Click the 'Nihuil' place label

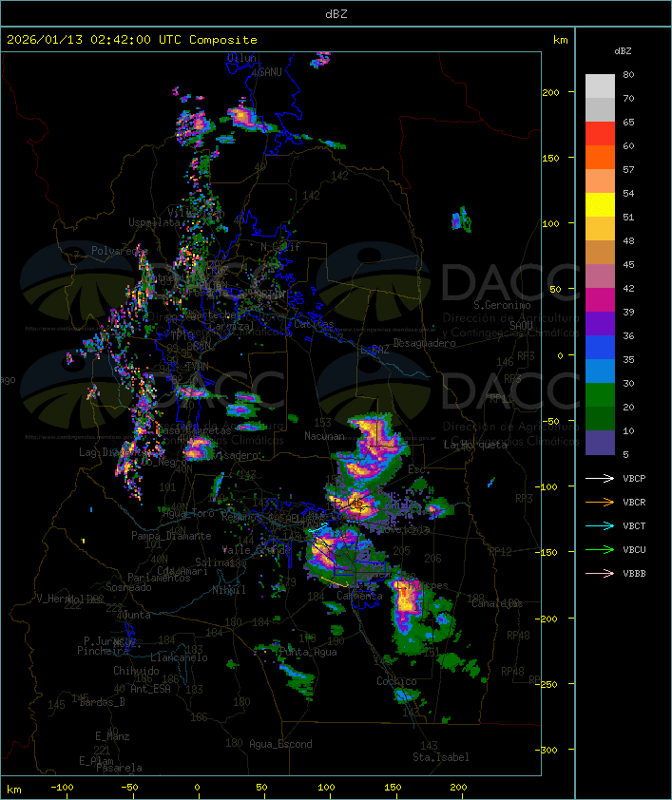(229, 590)
